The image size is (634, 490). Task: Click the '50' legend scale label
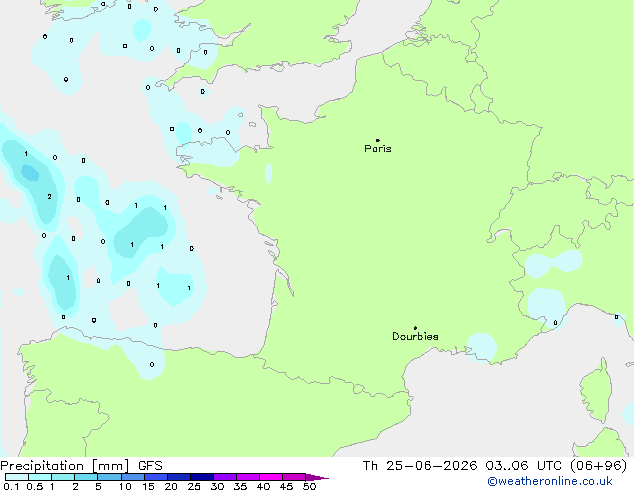[310, 486]
